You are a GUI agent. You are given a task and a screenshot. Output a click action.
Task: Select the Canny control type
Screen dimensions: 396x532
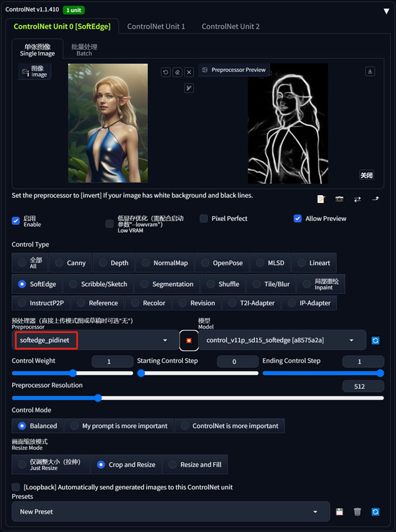(x=71, y=263)
